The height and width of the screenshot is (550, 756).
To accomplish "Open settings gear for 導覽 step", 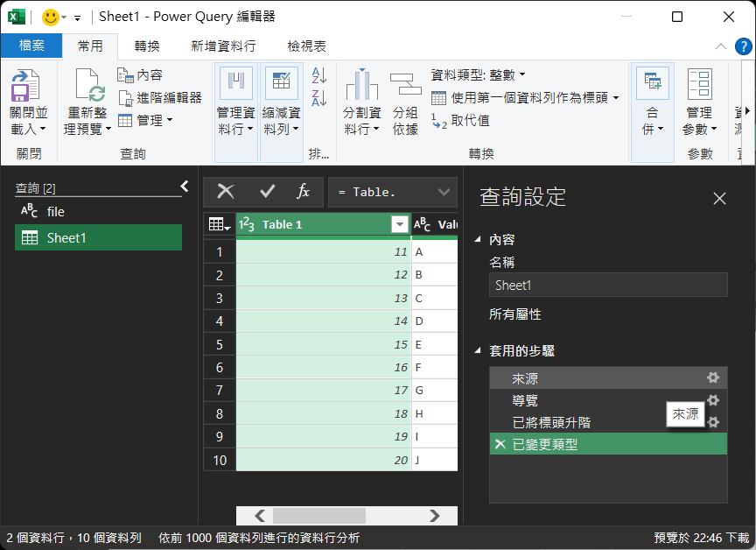I will click(x=713, y=400).
